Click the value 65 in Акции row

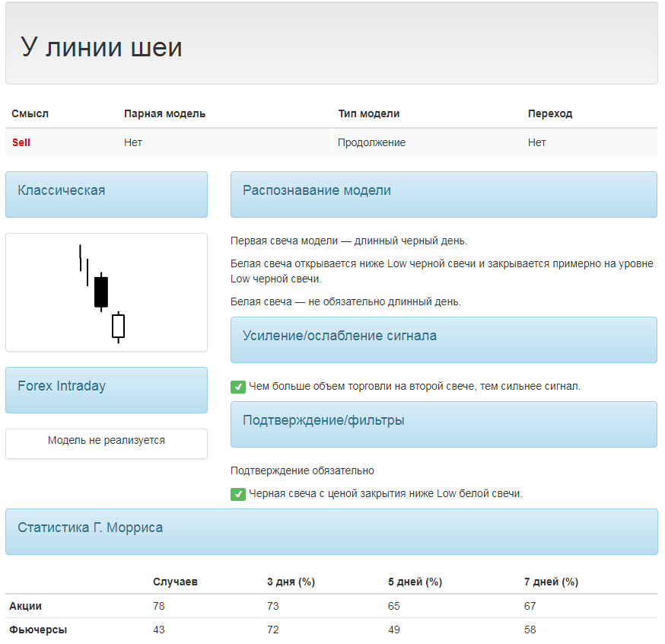pyautogui.click(x=393, y=606)
